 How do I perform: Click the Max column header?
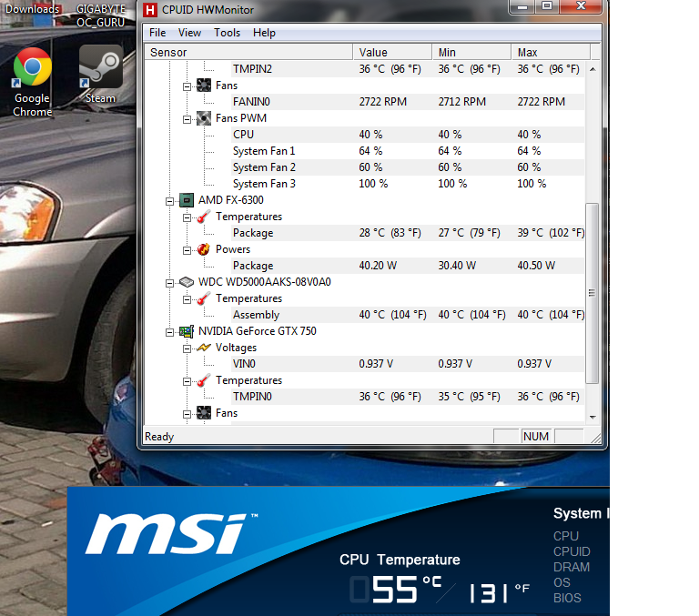[x=551, y=52]
